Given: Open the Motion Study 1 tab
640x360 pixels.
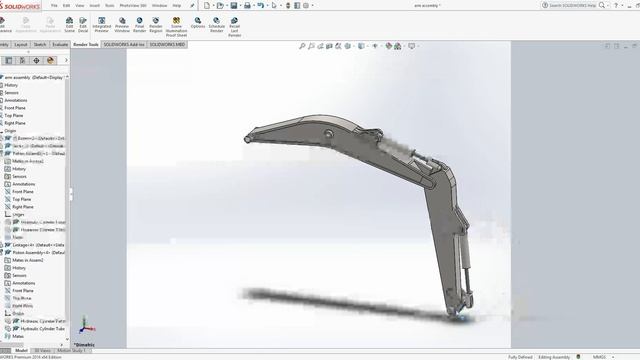Looking at the screenshot, I should coord(71,350).
